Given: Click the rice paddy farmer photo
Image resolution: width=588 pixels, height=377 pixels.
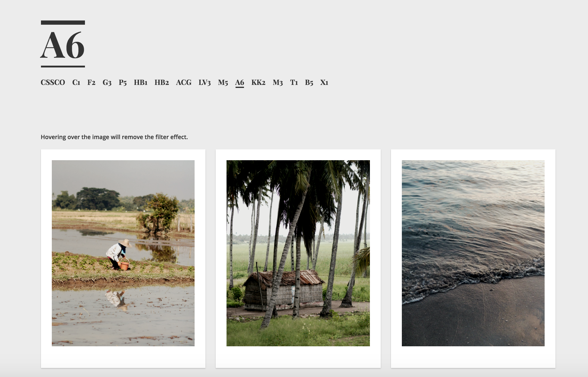Looking at the screenshot, I should coord(123,253).
